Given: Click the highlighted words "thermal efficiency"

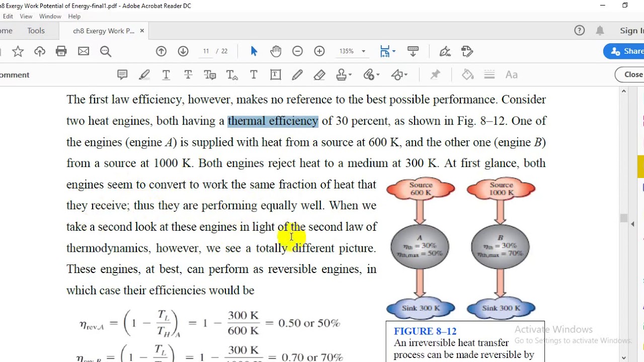Looking at the screenshot, I should 273,121.
